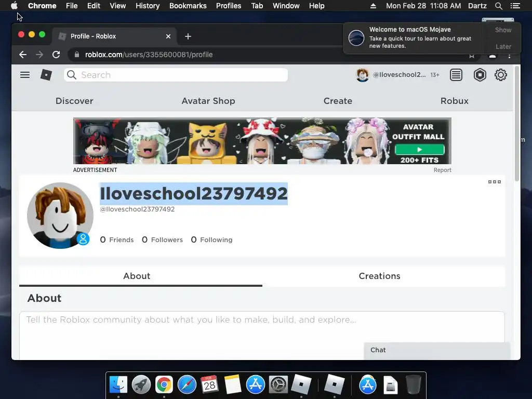Viewport: 532px width, 399px height.
Task: Open Spotlight search in menu bar
Action: 498,6
